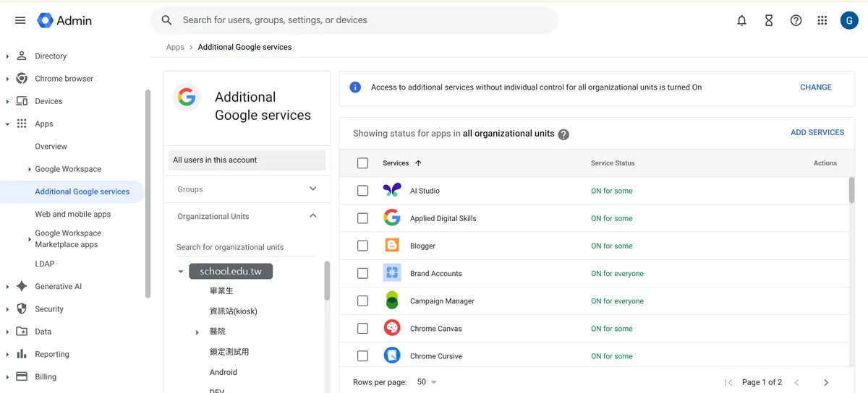Screen dimensions: 868x393
Task: Go to previous page arrow
Action: coord(797,382)
